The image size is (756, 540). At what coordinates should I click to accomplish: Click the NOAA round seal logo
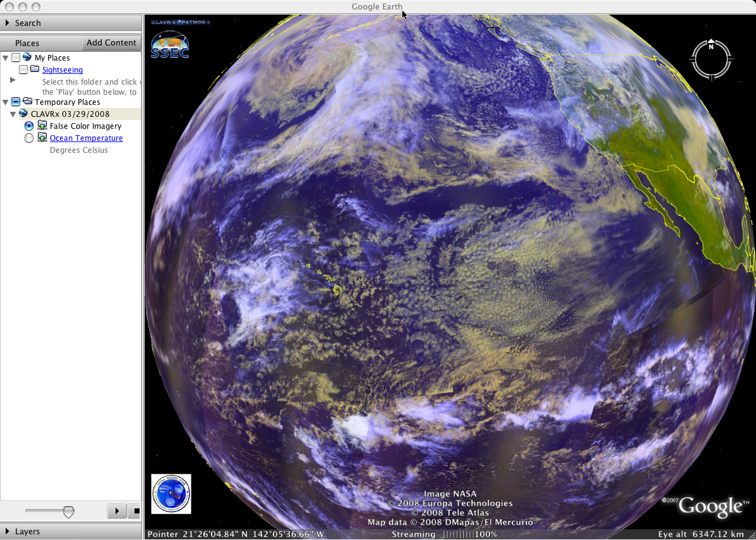(x=171, y=494)
